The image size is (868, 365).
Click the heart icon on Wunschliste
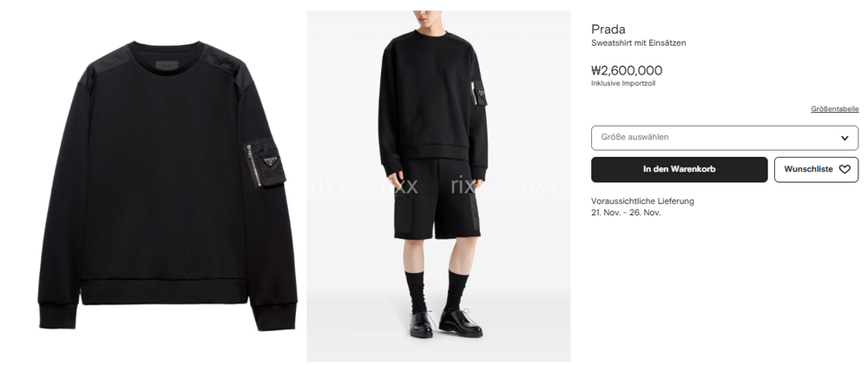pyautogui.click(x=845, y=170)
